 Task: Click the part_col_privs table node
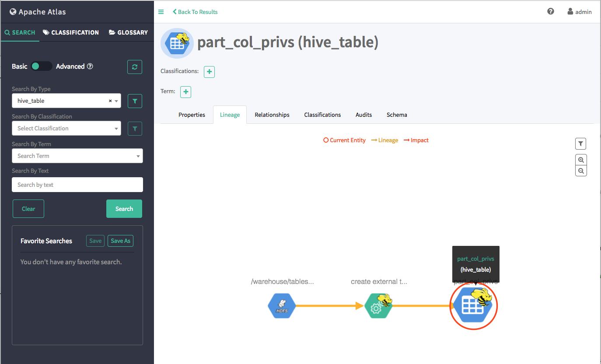473,306
